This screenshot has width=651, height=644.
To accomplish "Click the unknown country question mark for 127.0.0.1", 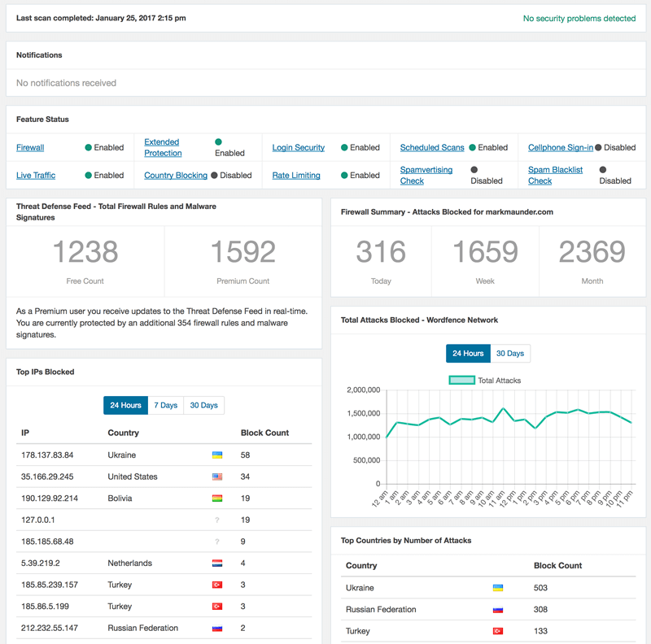I will [216, 520].
